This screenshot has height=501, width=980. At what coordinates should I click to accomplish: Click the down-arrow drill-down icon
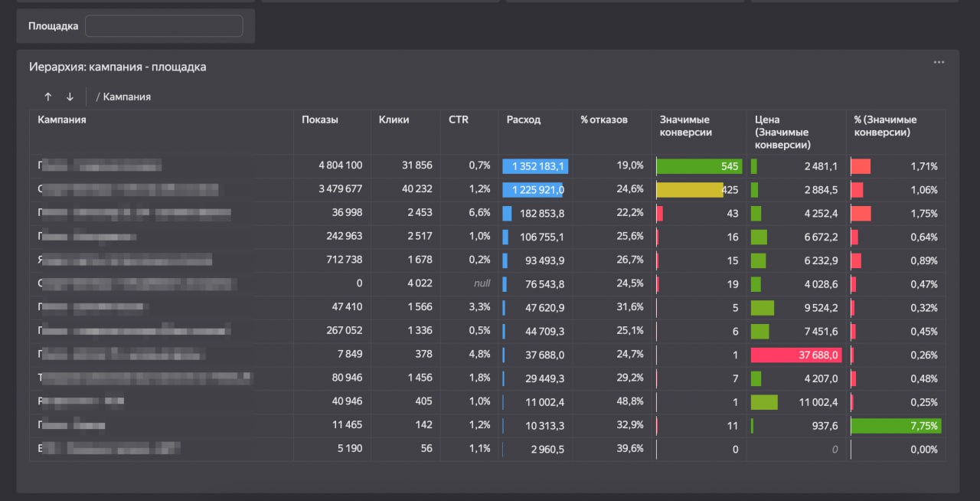[70, 97]
